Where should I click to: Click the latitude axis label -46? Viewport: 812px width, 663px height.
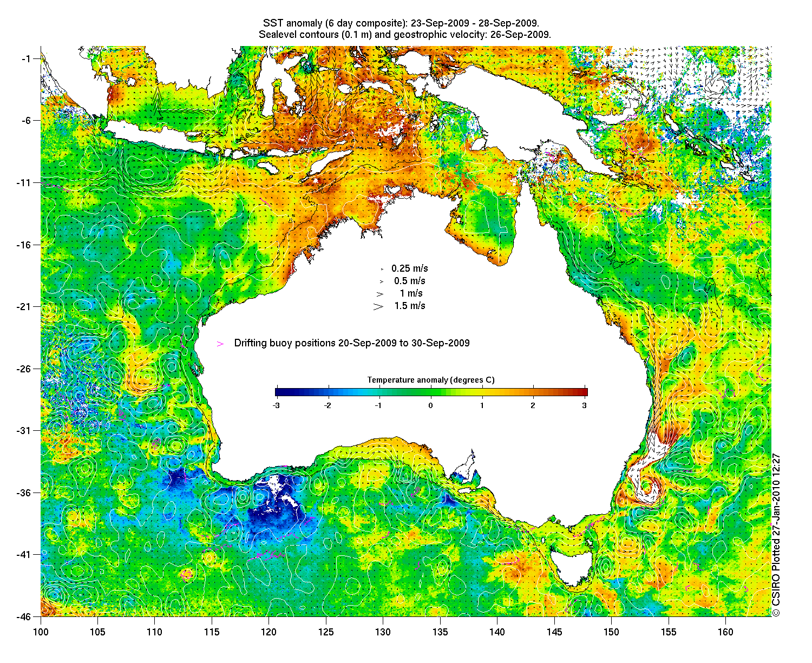(x=24, y=616)
